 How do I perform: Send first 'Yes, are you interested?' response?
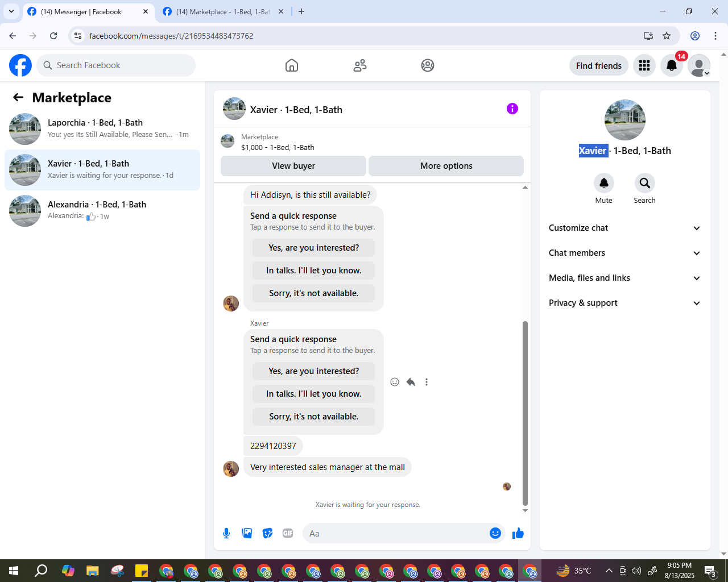tap(313, 248)
